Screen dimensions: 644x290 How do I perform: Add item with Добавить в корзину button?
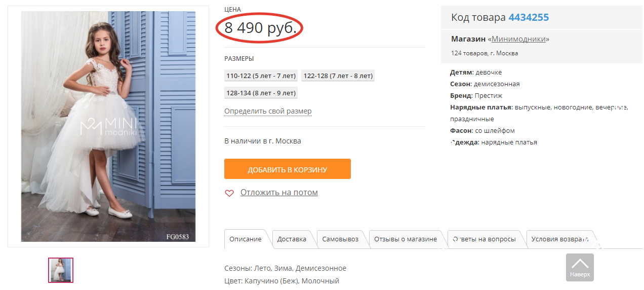click(288, 169)
